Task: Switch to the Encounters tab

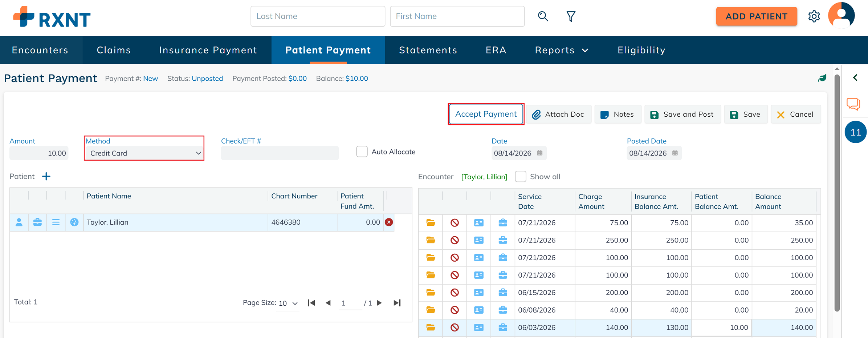Action: (40, 50)
